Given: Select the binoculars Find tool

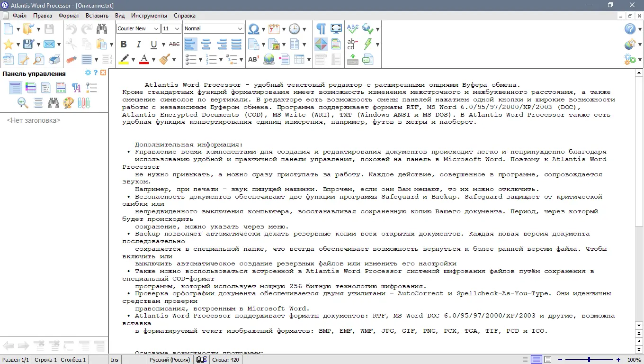Looking at the screenshot, I should click(101, 28).
